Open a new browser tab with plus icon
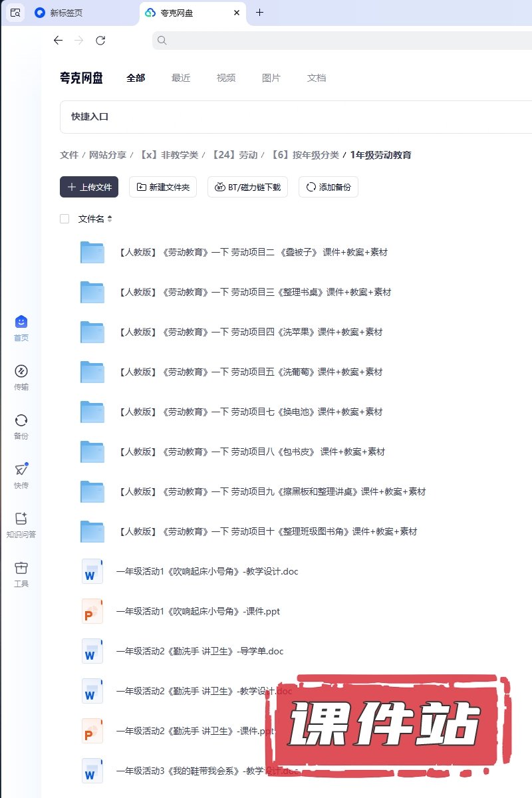 (x=259, y=13)
